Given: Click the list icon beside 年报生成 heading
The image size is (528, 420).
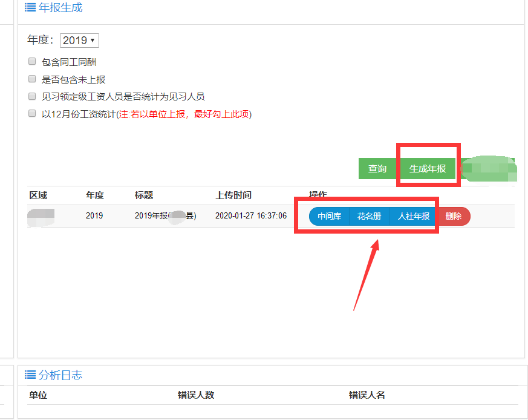Looking at the screenshot, I should 30,8.
